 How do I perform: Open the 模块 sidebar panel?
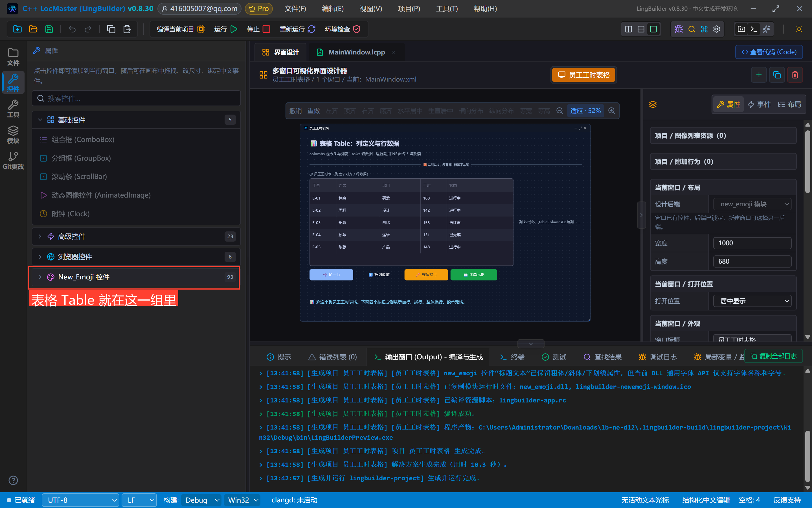[13, 134]
